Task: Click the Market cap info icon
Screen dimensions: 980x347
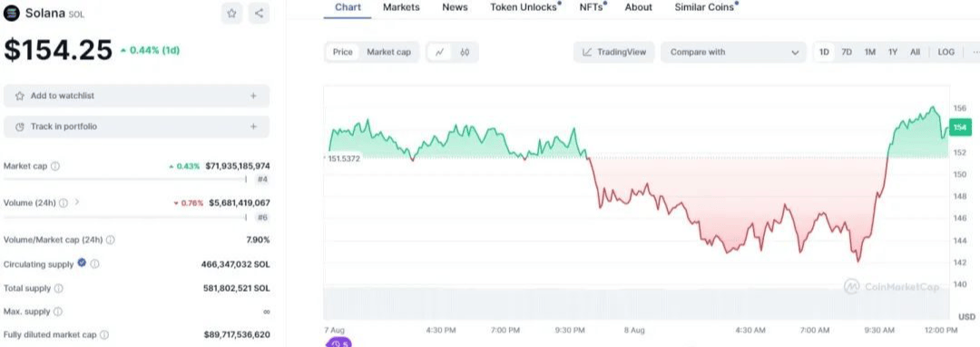Action: [55, 166]
